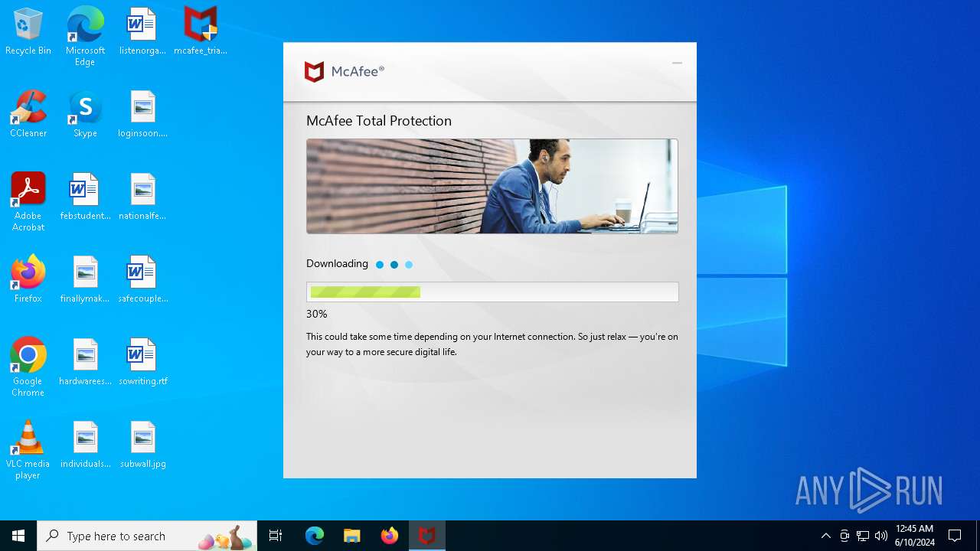
Task: Open CCleaner desktop shortcut
Action: click(28, 114)
